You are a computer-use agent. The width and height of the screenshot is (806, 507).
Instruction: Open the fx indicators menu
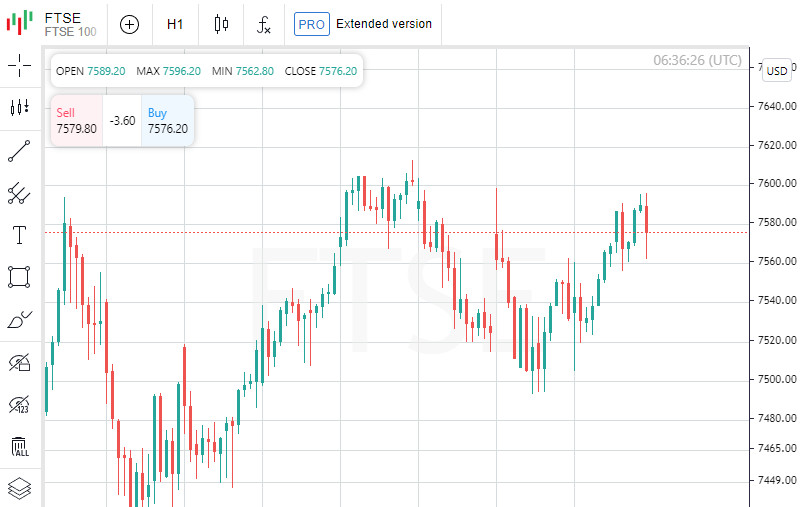pos(263,24)
